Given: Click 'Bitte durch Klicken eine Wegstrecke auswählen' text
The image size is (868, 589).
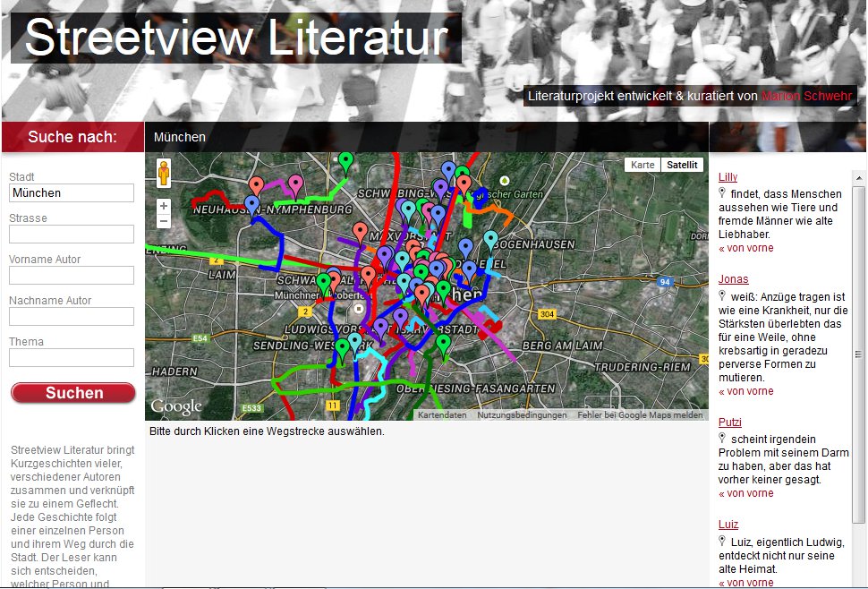Looking at the screenshot, I should [x=267, y=431].
